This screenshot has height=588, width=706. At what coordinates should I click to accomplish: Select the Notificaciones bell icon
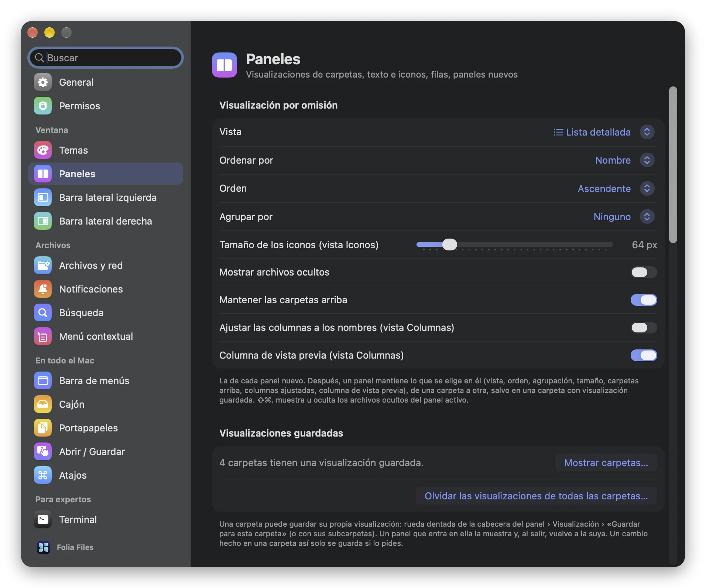pos(43,289)
